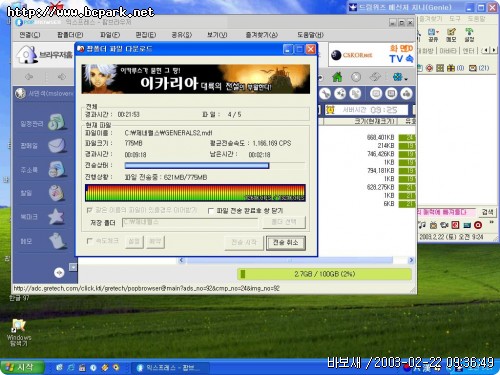Click the Ikaria game banner advertisement
The image size is (500, 375).
196,79
